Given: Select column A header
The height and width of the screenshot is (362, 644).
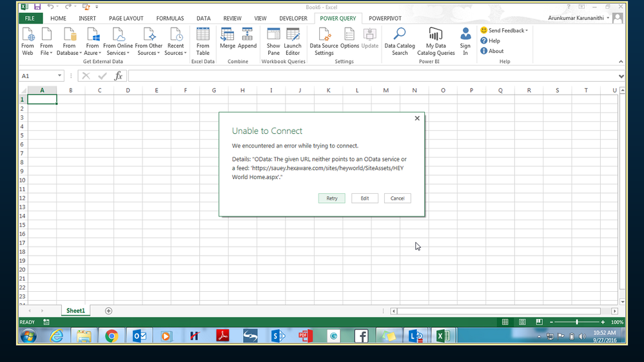Looking at the screenshot, I should (x=42, y=90).
